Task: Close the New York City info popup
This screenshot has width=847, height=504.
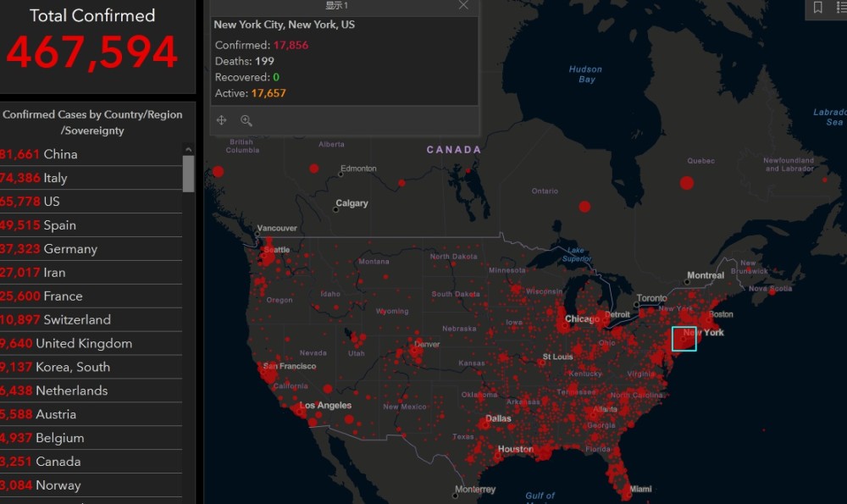Action: click(462, 5)
